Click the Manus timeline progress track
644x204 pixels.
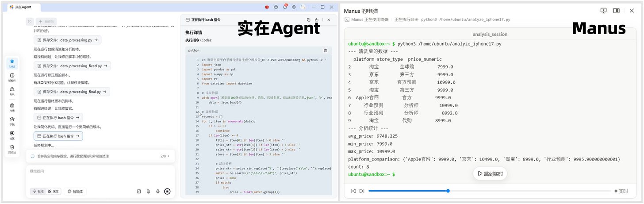click(x=489, y=191)
